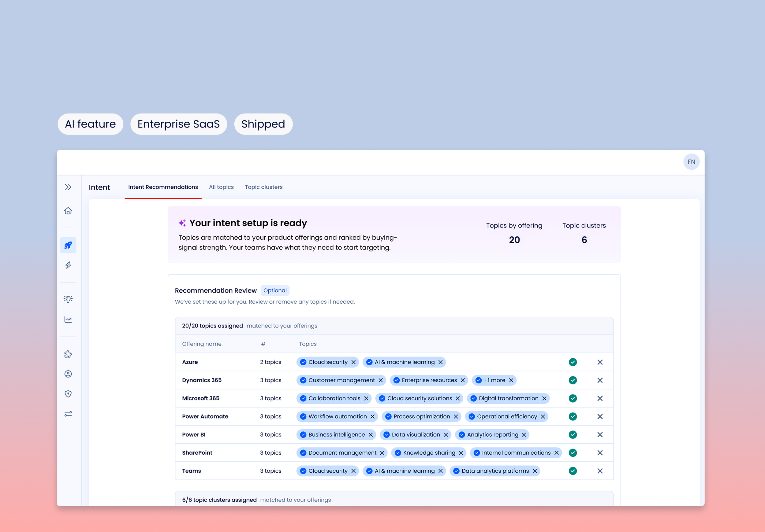Switch to the All topics tab
This screenshot has width=765, height=532.
tap(221, 187)
